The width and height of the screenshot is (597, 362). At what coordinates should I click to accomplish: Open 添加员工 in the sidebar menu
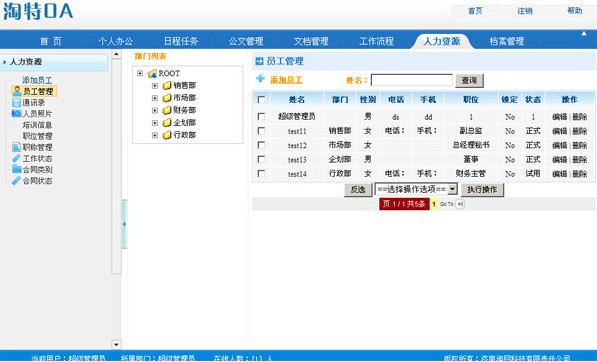click(x=37, y=80)
